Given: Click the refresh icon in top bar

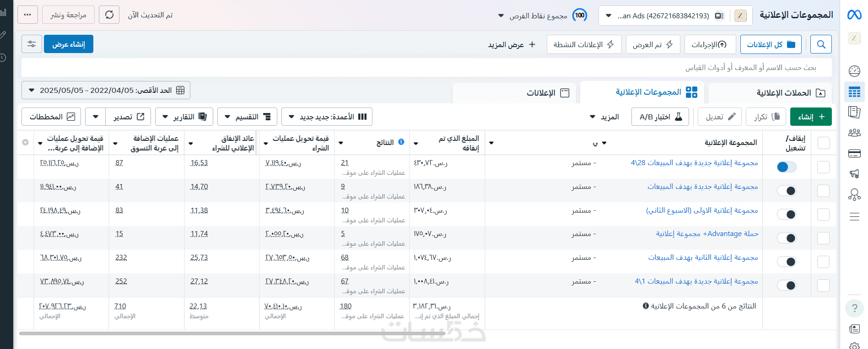Looking at the screenshot, I should (109, 15).
